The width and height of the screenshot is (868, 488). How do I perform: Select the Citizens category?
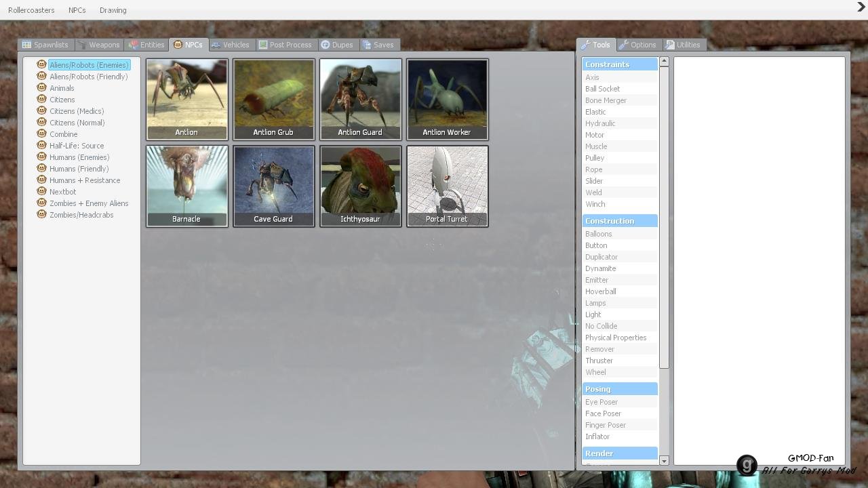click(62, 100)
